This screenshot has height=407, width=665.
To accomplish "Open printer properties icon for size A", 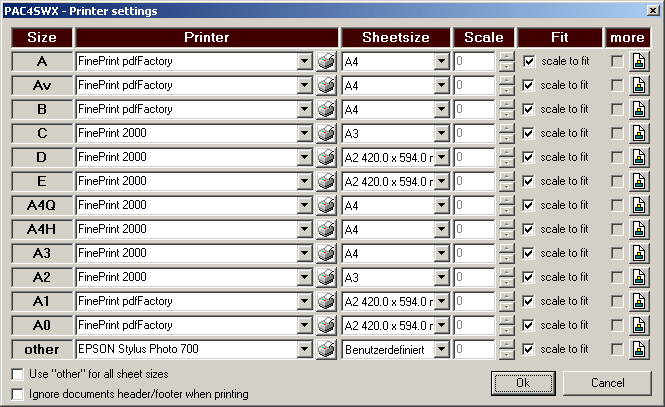I will 326,61.
